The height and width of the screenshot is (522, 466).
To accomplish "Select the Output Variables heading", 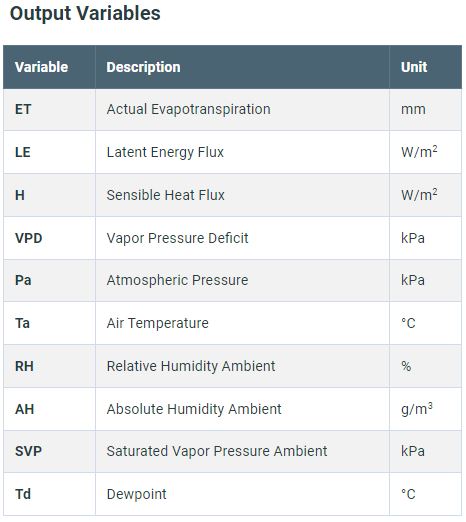I will (x=85, y=13).
